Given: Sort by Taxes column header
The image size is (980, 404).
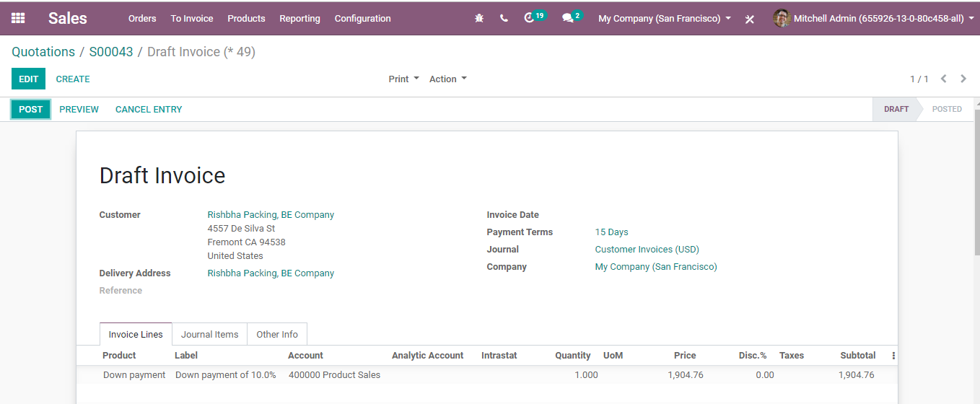Looking at the screenshot, I should [792, 356].
